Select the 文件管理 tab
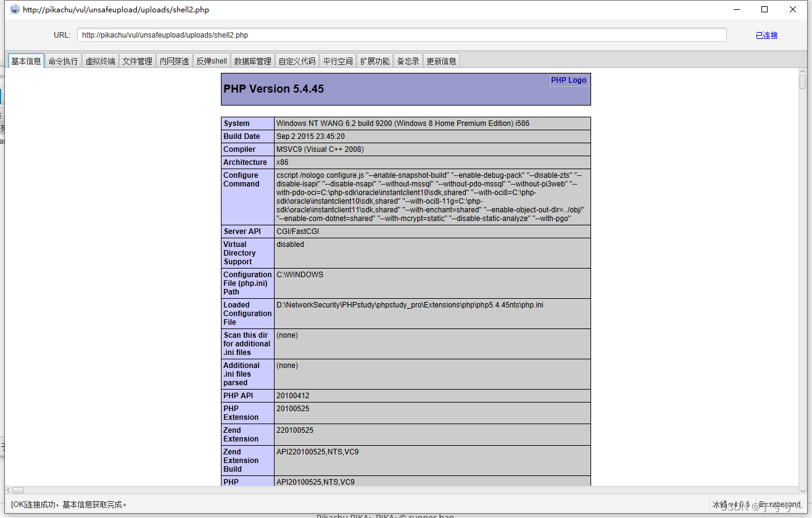 (137, 61)
